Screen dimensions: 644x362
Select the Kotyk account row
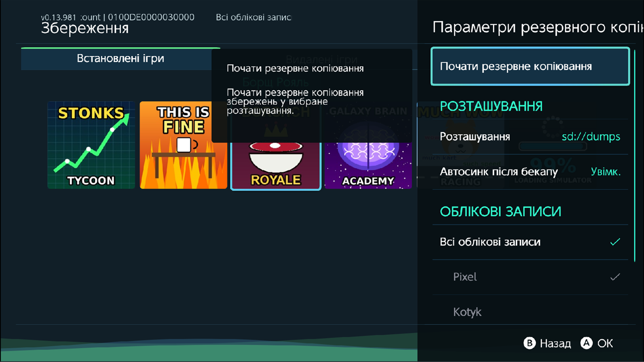(530, 312)
